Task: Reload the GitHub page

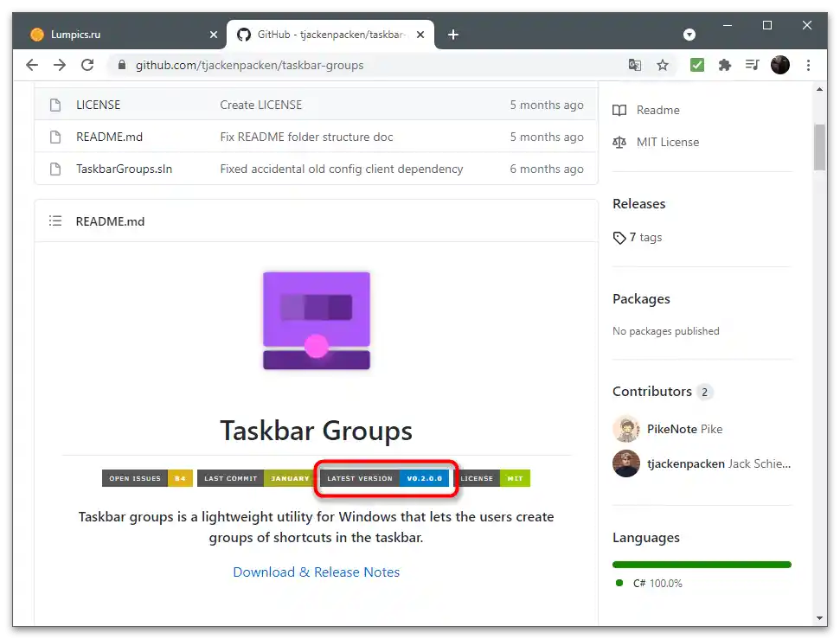Action: pos(87,65)
